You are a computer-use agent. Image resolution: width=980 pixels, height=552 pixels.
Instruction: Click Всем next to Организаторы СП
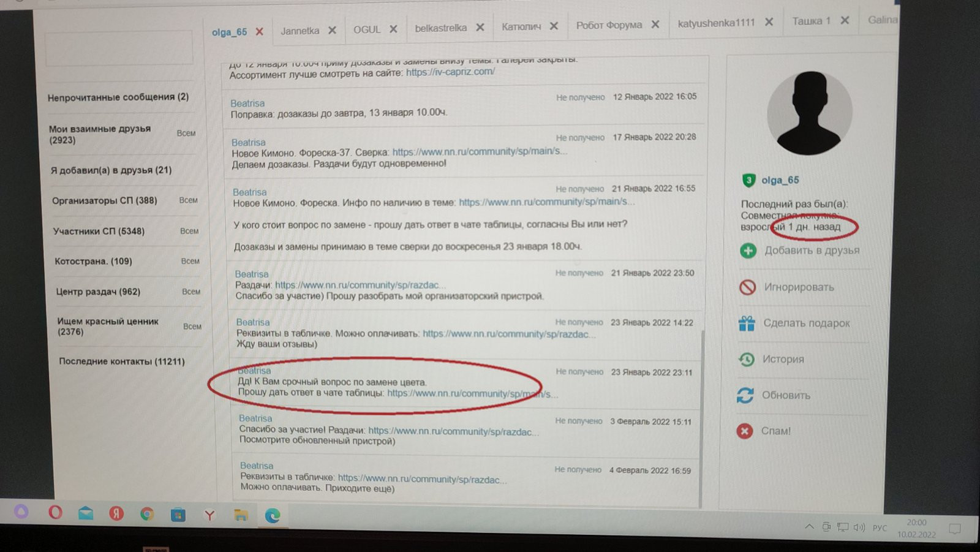[x=188, y=200]
